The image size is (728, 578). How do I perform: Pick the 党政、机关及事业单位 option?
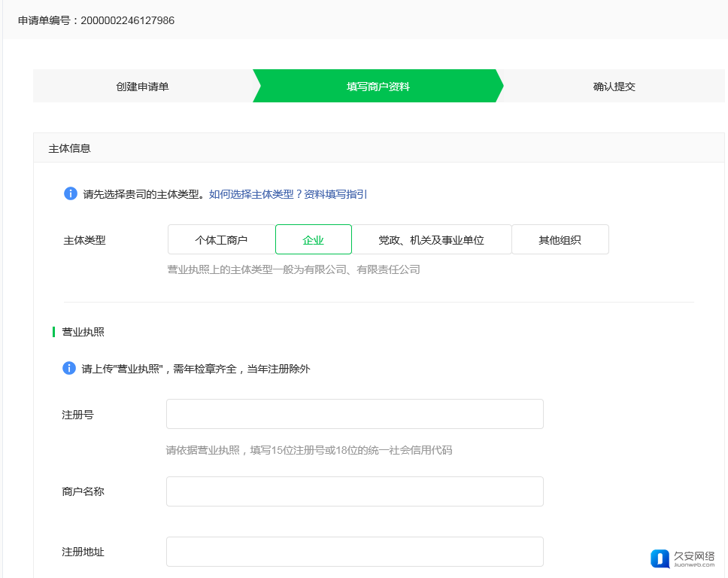(431, 240)
